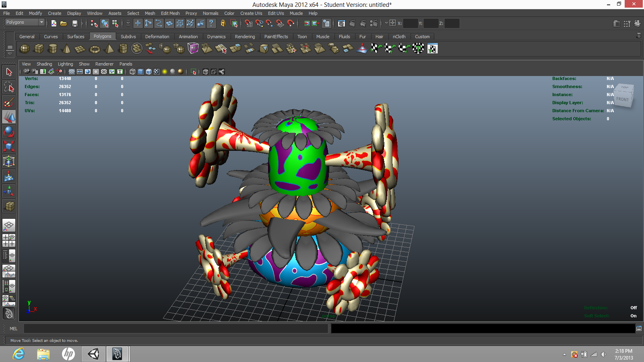Toggle Select by Component Type mode
Screen dimensions: 644x362
(115, 23)
